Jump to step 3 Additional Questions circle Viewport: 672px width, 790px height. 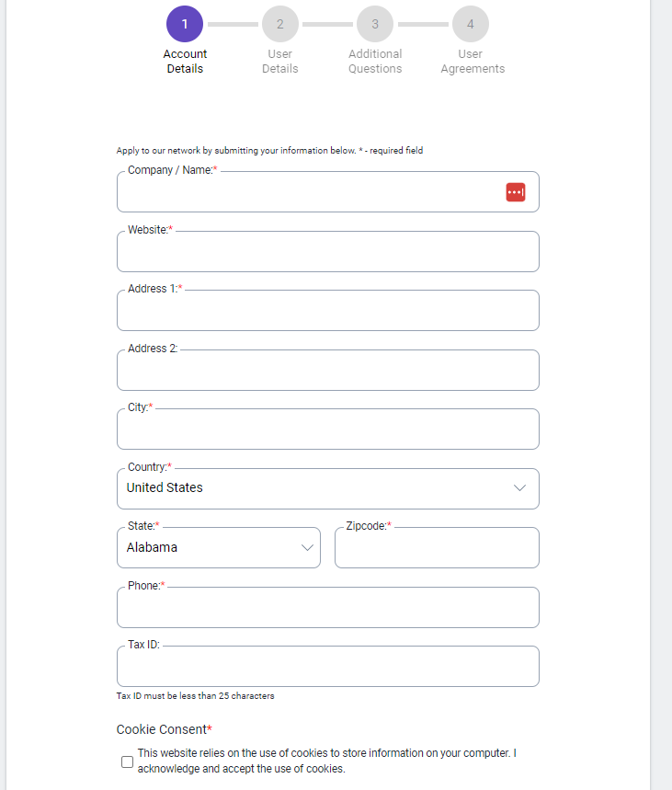(x=375, y=24)
